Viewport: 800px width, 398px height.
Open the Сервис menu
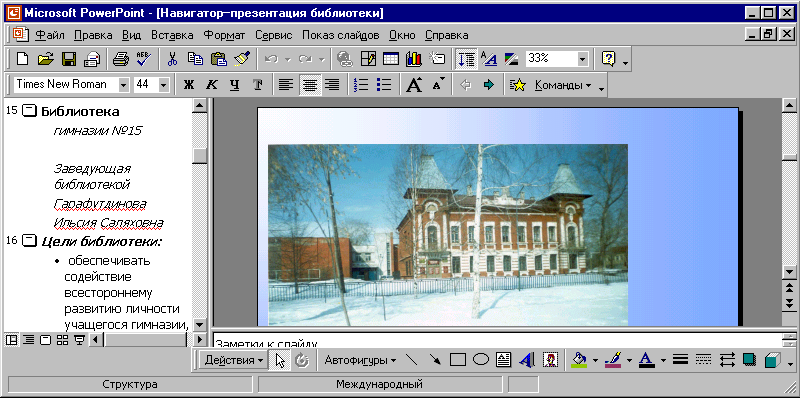pos(274,35)
